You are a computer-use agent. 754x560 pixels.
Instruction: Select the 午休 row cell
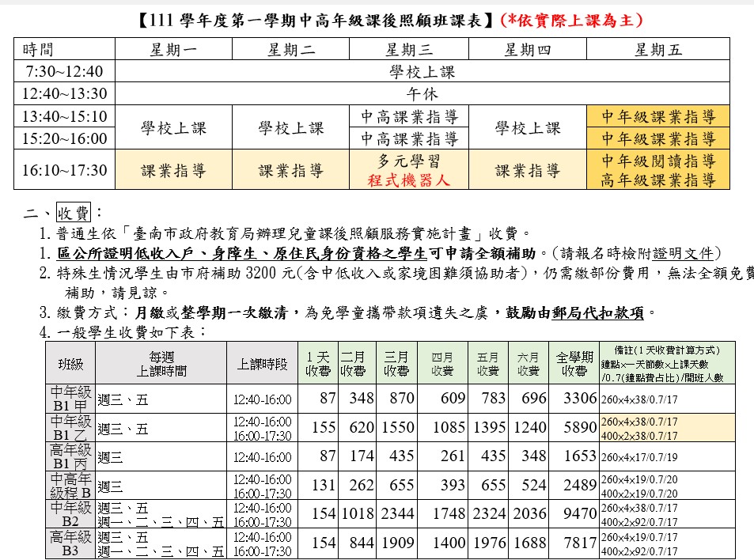click(x=422, y=93)
